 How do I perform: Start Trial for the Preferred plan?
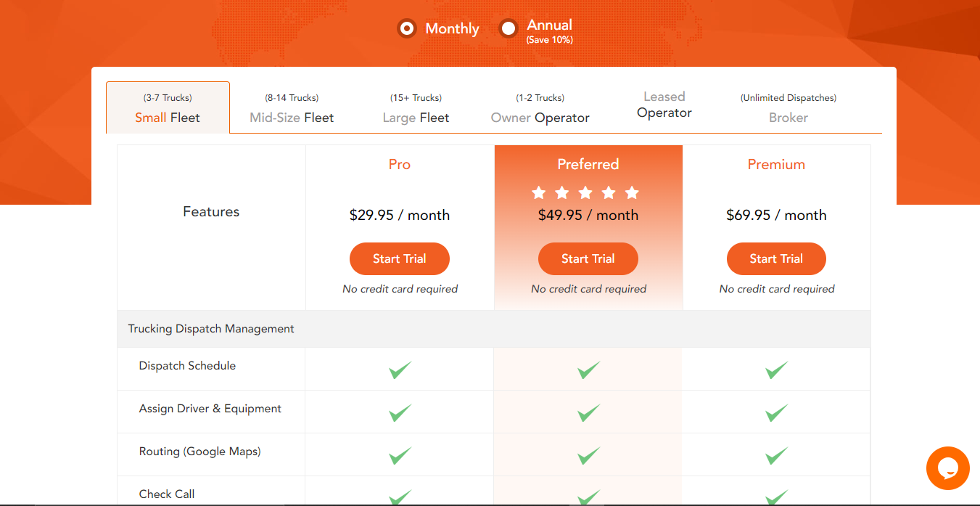(x=588, y=258)
